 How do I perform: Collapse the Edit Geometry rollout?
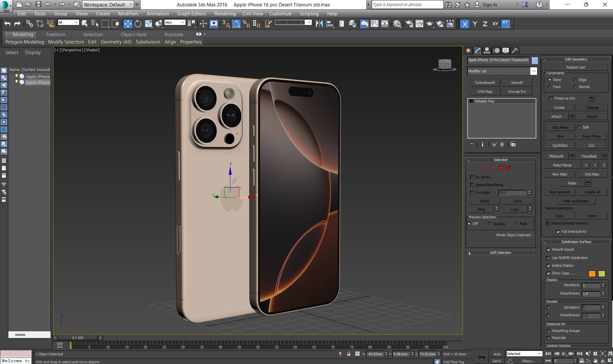[576, 59]
